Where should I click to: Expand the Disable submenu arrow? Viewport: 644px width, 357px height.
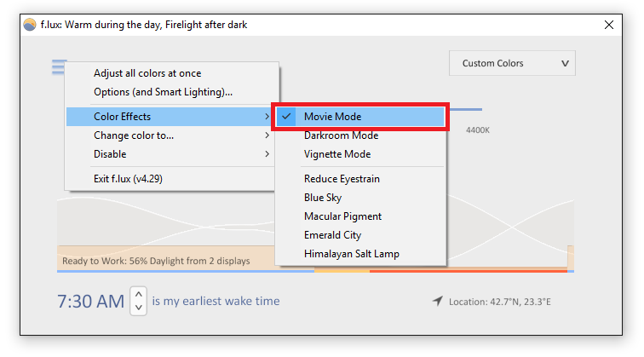tap(267, 154)
